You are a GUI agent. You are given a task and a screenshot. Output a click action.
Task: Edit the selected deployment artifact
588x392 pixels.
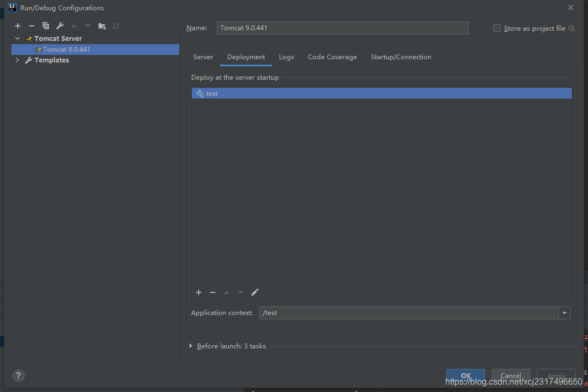(255, 292)
